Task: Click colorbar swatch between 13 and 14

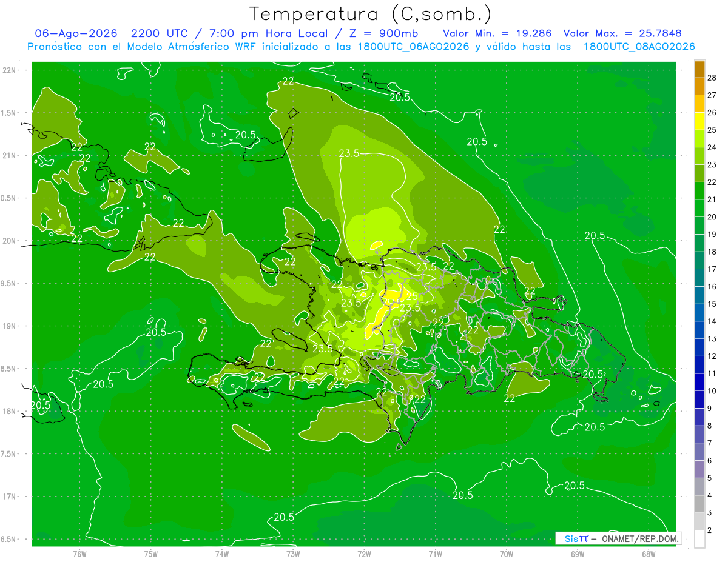Action: pyautogui.click(x=699, y=330)
